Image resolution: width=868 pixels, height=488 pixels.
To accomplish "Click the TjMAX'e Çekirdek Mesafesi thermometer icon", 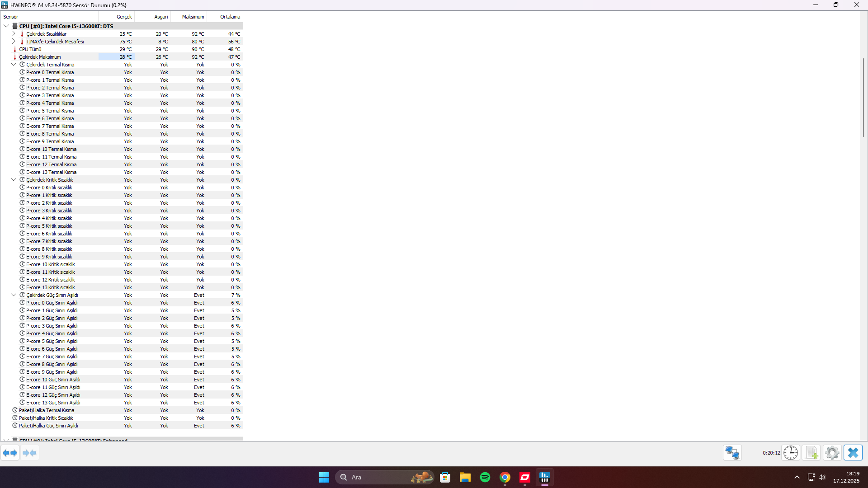I will (22, 42).
